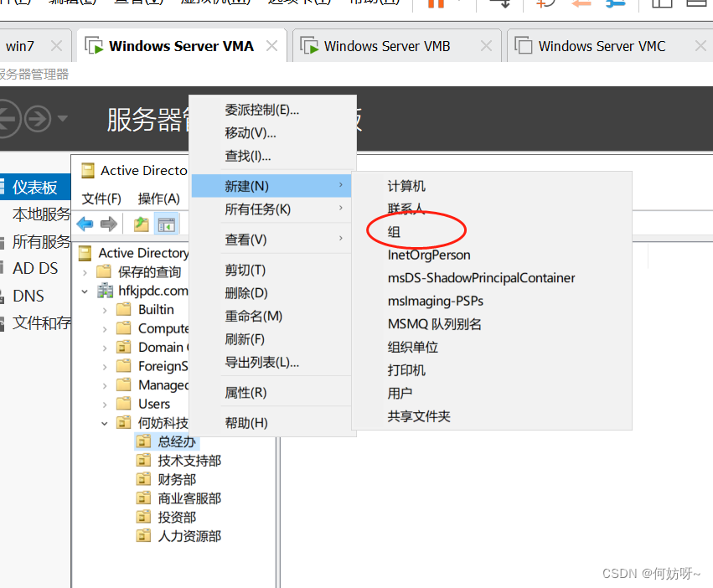This screenshot has height=588, width=713.
Task: Choose InetOrgPerson in New submenu
Action: pos(429,255)
